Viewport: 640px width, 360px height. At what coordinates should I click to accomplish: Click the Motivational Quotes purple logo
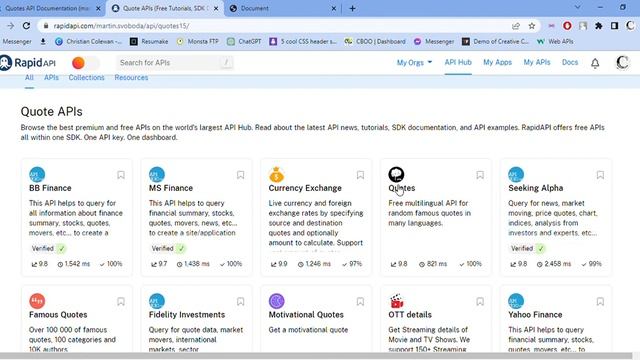(276, 301)
